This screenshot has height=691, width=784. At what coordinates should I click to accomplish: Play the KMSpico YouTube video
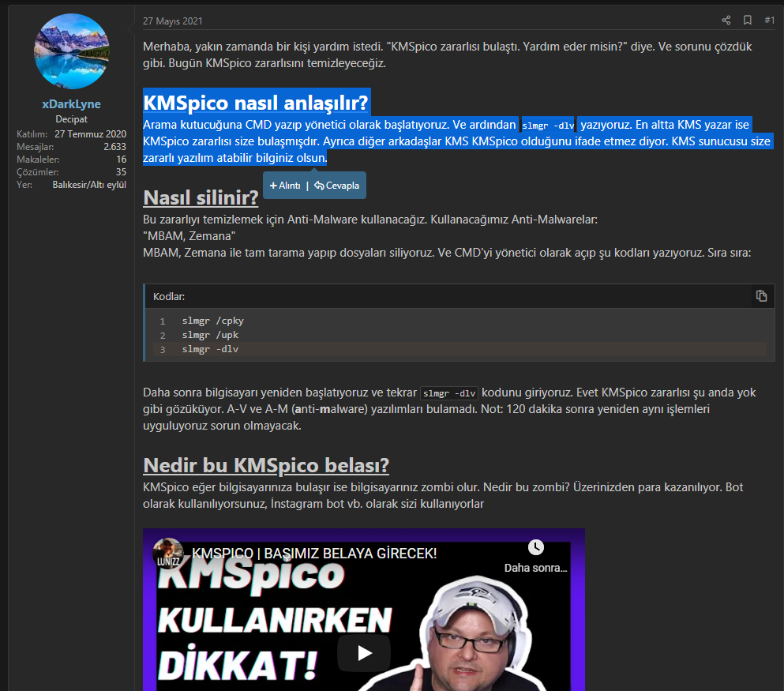363,653
